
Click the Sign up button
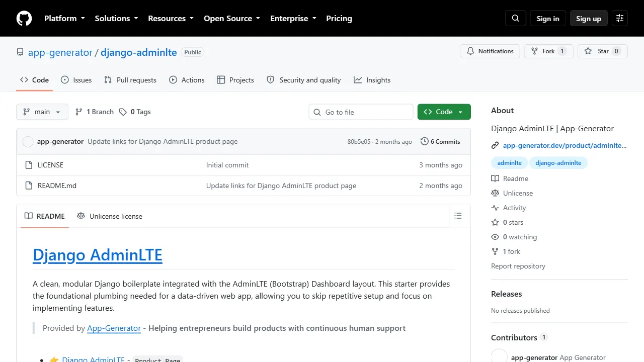point(589,18)
